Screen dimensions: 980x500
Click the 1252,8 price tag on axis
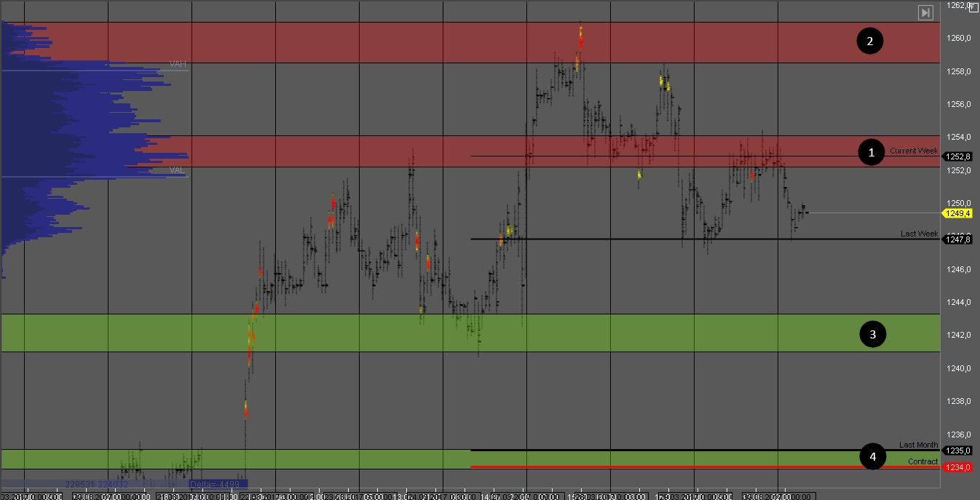(x=957, y=156)
